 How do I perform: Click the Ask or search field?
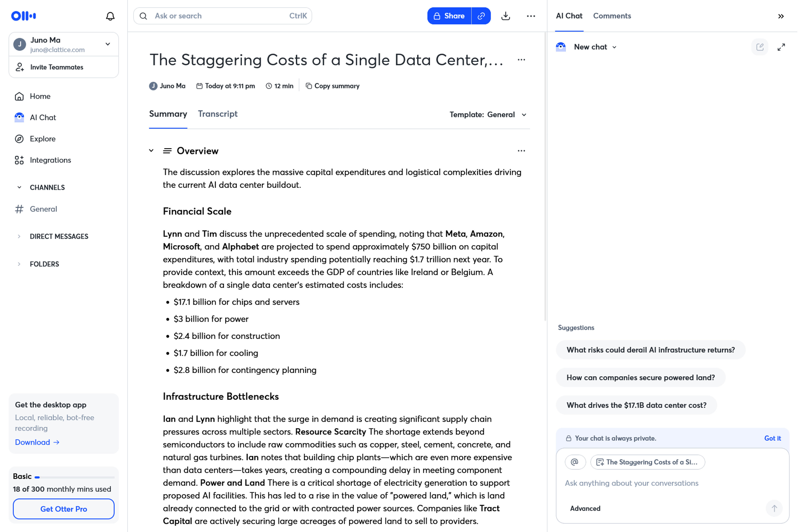[223, 16]
